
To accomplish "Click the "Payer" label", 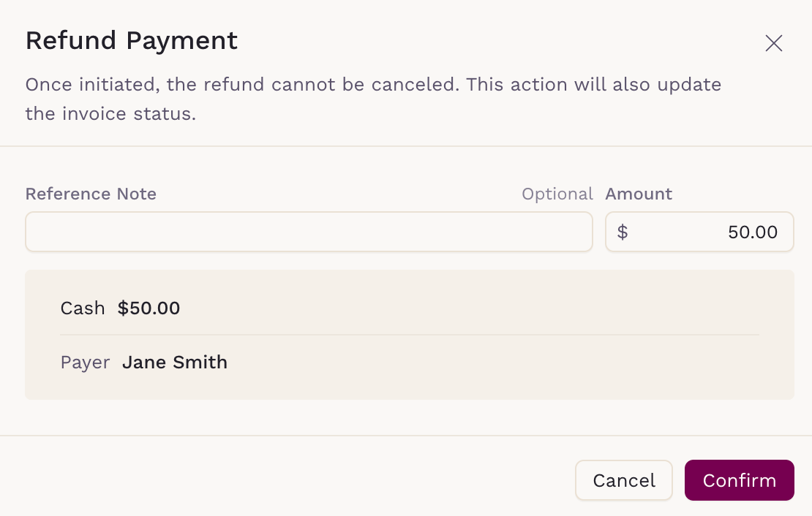I will pos(85,363).
